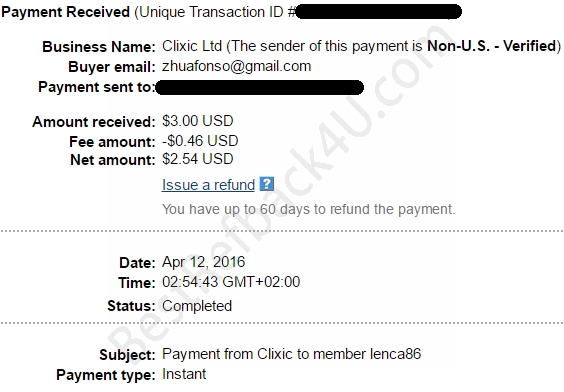Viewport: 564px width, 392px height.
Task: Select the -$0.46 USD fee amount
Action: coord(200,141)
